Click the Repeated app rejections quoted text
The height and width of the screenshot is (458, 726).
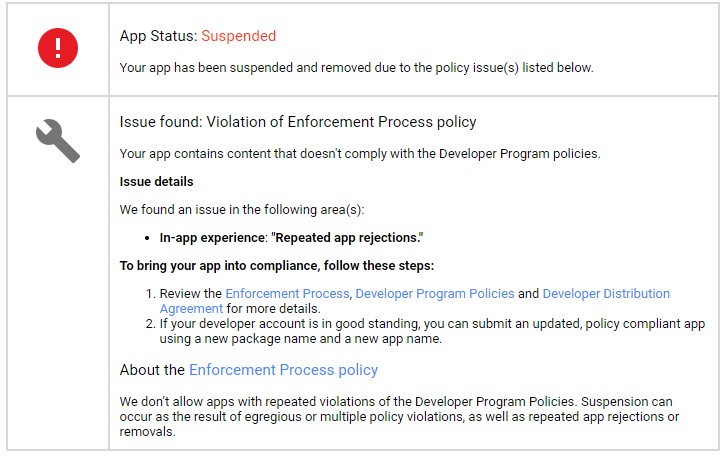[347, 238]
